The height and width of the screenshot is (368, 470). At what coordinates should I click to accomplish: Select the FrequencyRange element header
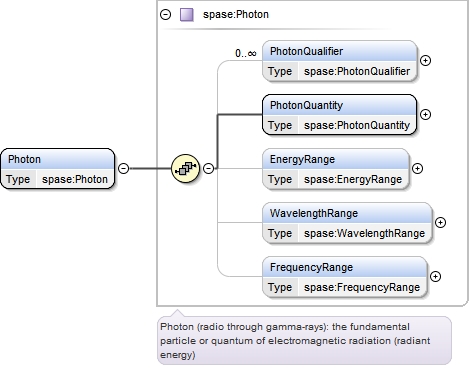point(345,267)
